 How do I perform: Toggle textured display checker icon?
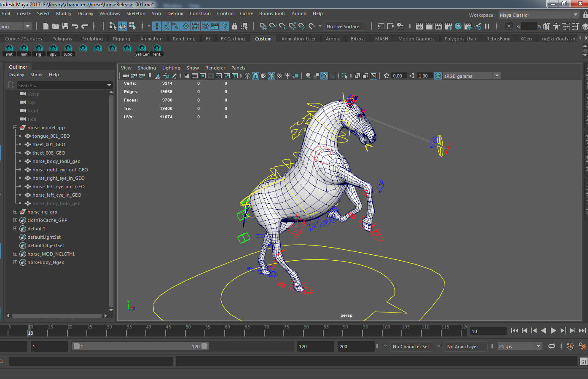pyautogui.click(x=279, y=76)
